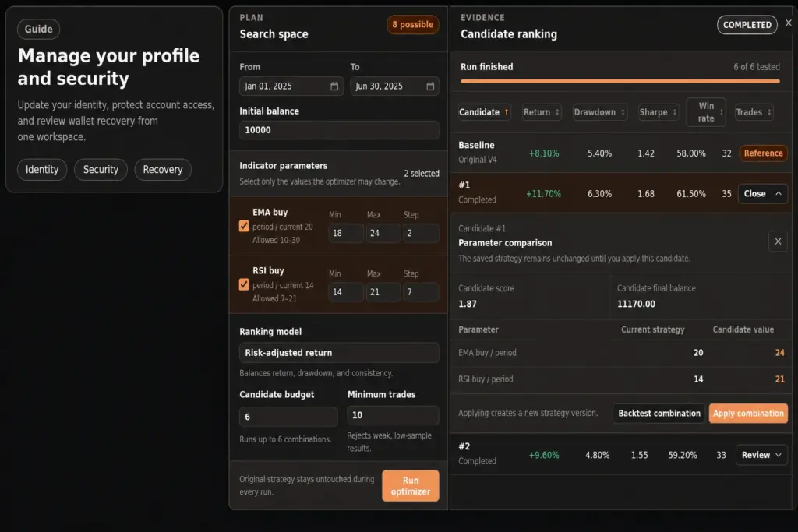Image resolution: width=798 pixels, height=532 pixels.
Task: Select the Recovery tab
Action: click(163, 169)
